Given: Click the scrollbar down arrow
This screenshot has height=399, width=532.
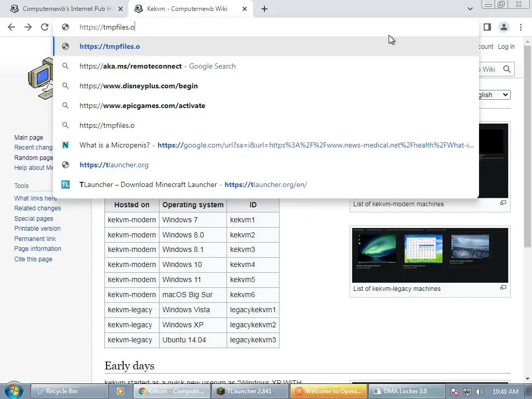Looking at the screenshot, I should coord(528,379).
